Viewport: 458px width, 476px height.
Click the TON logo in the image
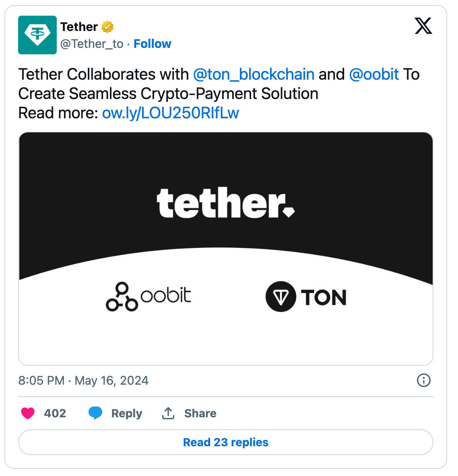[305, 297]
